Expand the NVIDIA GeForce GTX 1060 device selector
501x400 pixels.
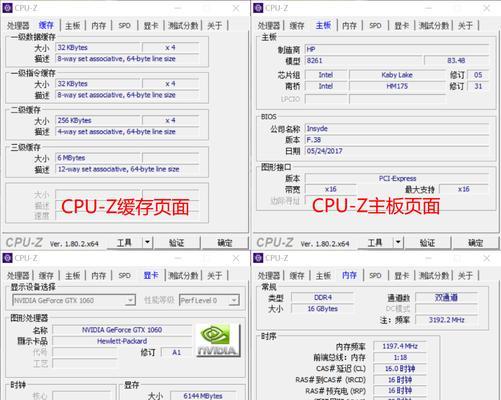coord(131,300)
